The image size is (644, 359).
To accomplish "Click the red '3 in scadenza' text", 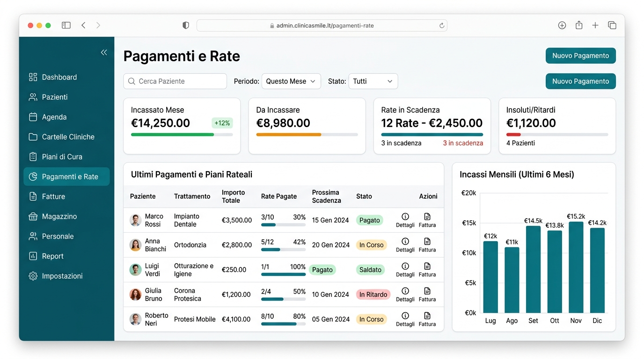I will click(463, 143).
